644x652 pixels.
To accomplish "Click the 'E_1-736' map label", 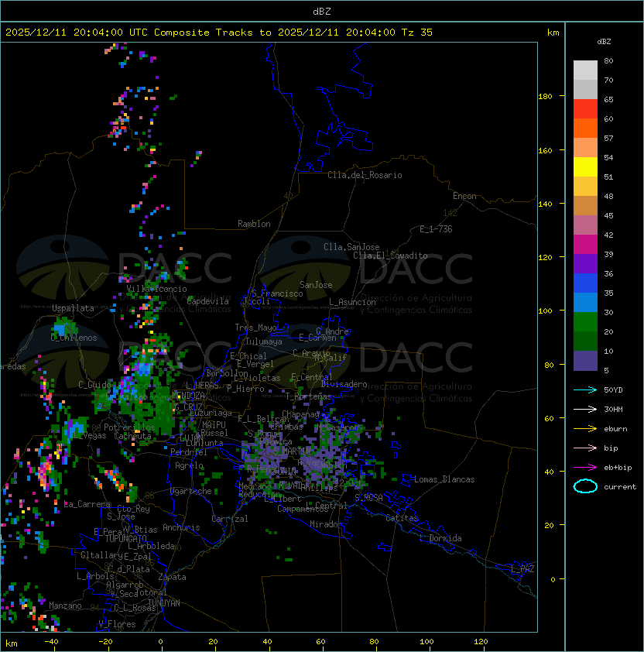I will [x=436, y=229].
